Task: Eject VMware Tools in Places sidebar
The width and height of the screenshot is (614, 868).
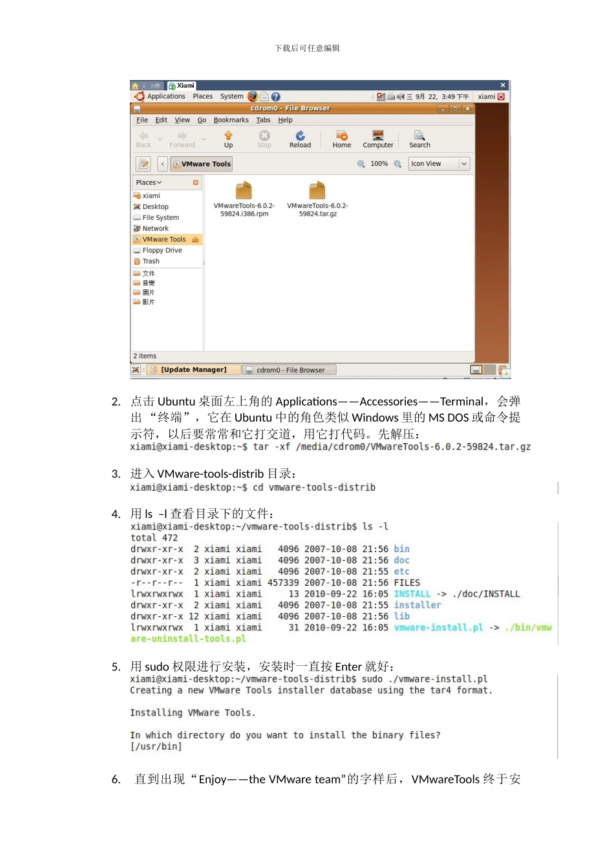Action: tap(195, 240)
